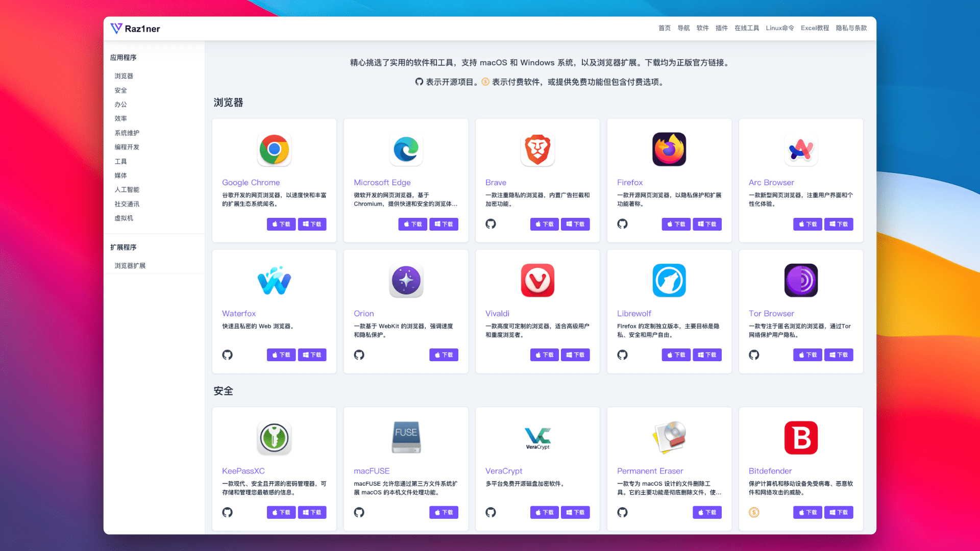Viewport: 980px width, 551px height.
Task: Download Microsoft Edge for Windows
Action: coord(444,224)
